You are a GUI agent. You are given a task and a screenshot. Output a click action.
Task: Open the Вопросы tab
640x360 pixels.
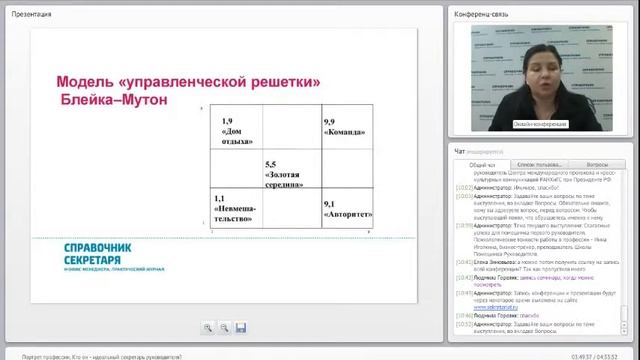pyautogui.click(x=597, y=164)
